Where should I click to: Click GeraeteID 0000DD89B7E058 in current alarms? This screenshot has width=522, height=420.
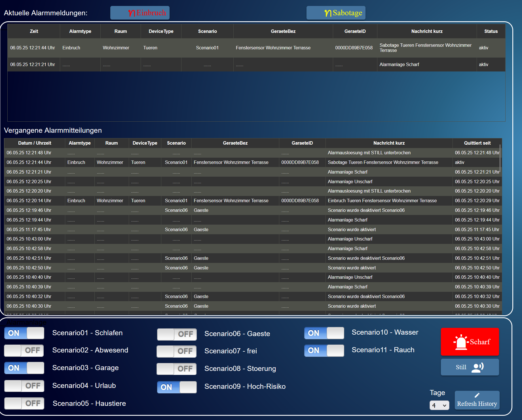[354, 48]
